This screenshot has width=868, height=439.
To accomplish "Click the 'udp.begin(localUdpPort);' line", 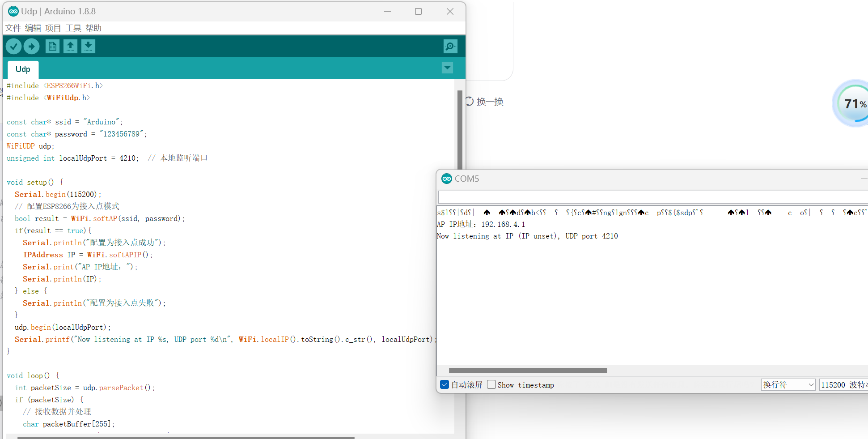I will [63, 327].
